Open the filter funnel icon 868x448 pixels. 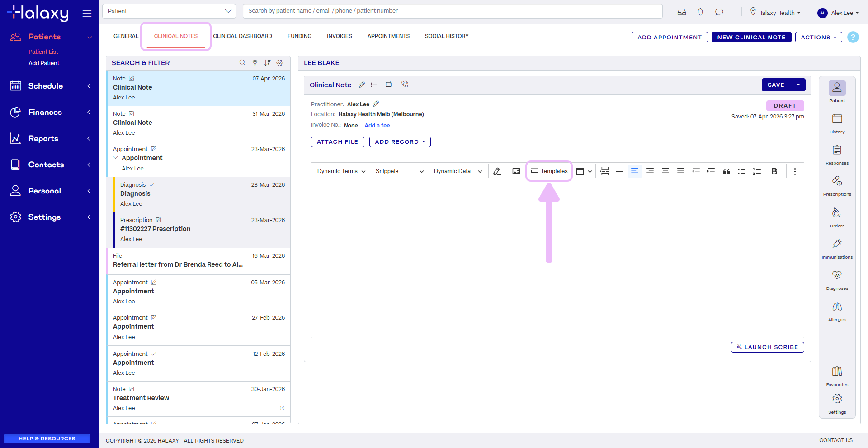(x=255, y=63)
